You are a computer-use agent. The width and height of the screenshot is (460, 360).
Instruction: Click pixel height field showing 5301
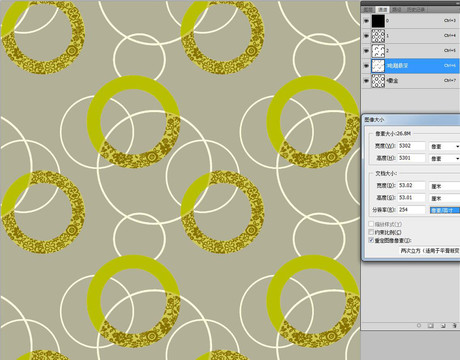point(411,158)
